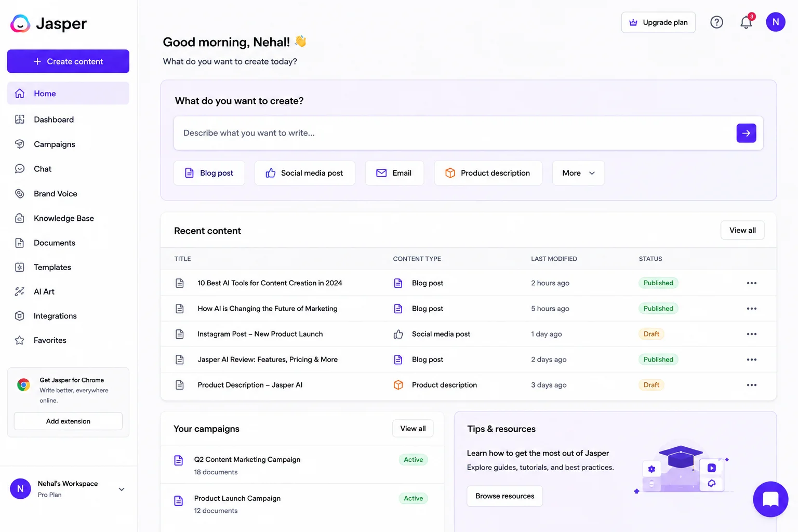Open the notifications bell
Viewport: 798px width, 532px height.
tap(746, 22)
